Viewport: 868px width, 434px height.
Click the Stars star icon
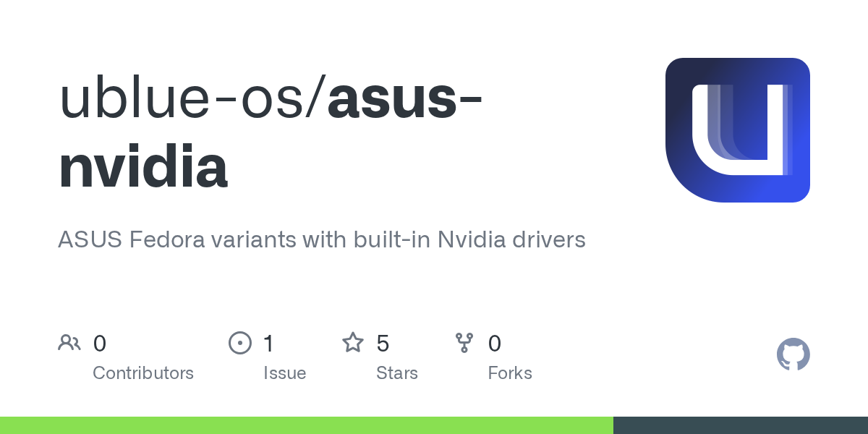click(x=353, y=343)
